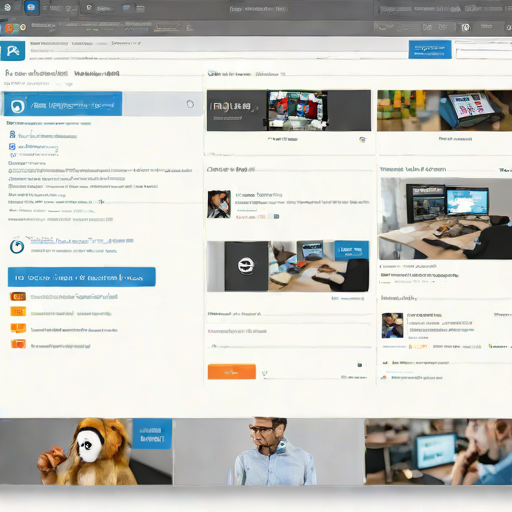Select the highlighted blue icon in the top browser bar
512x512 pixels.
31,7
